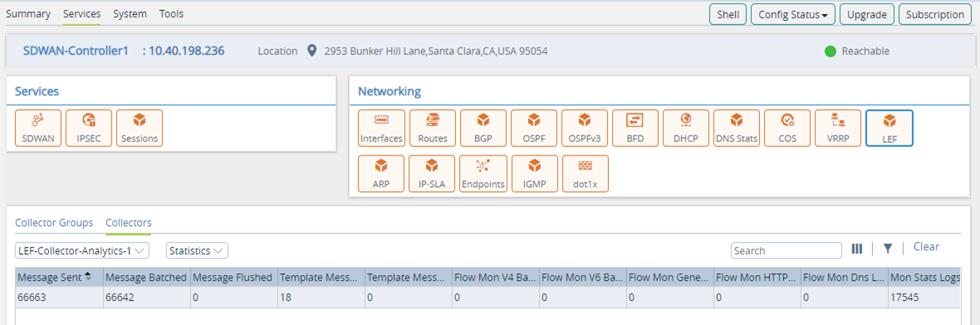This screenshot has width=980, height=325.
Task: Switch to the Summary tab
Action: pyautogui.click(x=28, y=13)
